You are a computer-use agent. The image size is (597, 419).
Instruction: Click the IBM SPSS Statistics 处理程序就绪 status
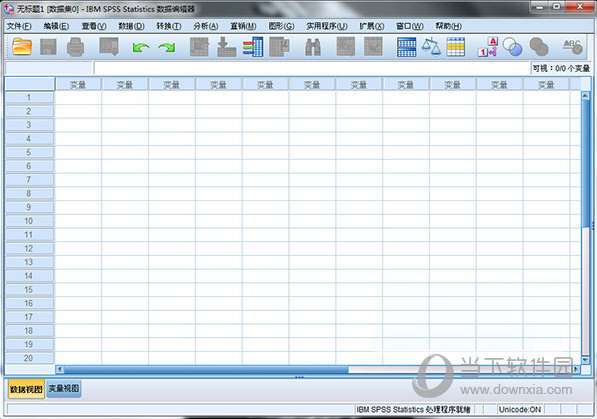pos(413,409)
